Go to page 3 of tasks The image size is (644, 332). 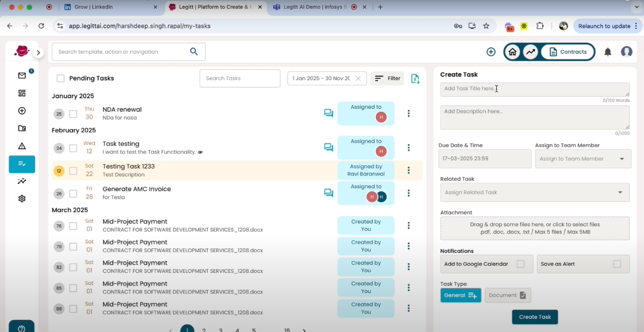click(x=221, y=329)
